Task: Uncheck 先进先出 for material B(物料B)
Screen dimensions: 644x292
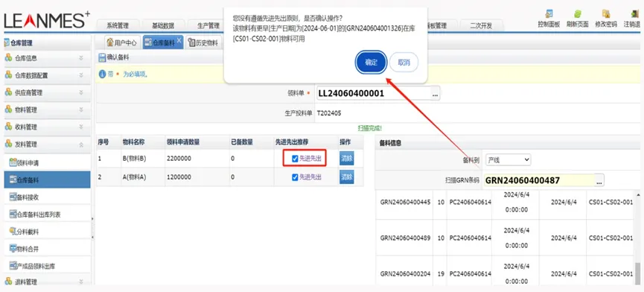Action: click(x=295, y=159)
